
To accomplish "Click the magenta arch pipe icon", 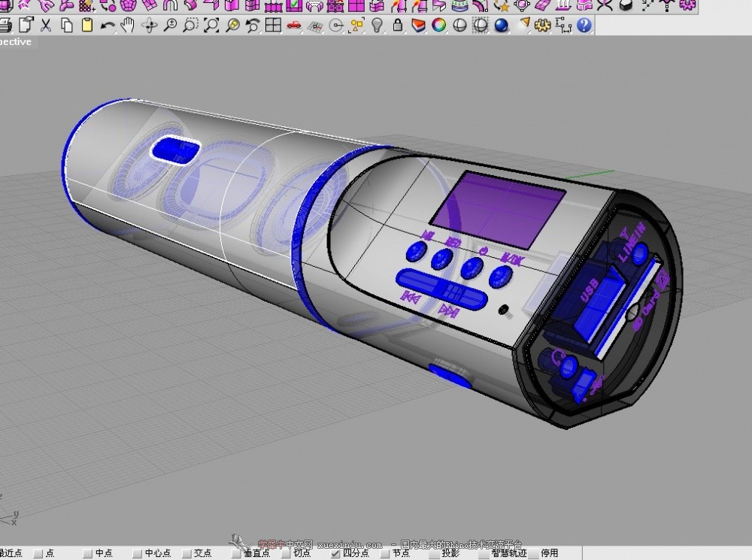I will click(x=170, y=5).
